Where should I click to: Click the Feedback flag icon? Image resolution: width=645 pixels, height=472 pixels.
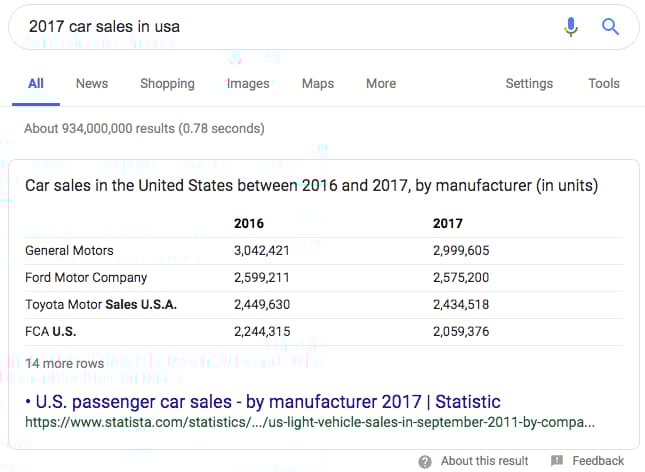557,461
